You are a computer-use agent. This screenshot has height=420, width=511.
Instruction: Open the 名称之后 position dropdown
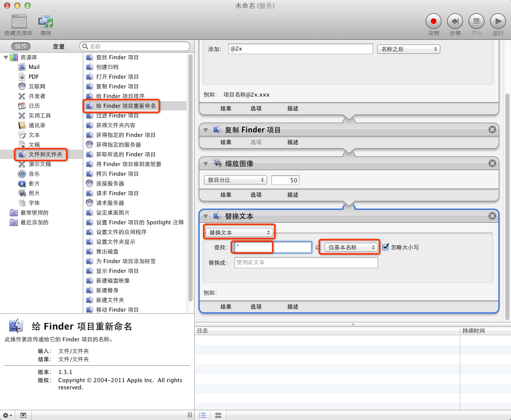point(409,49)
